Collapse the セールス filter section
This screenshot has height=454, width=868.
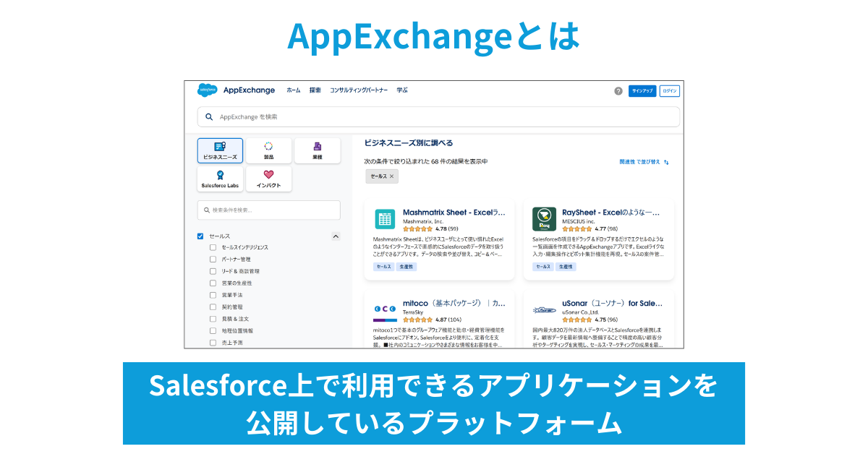(x=336, y=235)
